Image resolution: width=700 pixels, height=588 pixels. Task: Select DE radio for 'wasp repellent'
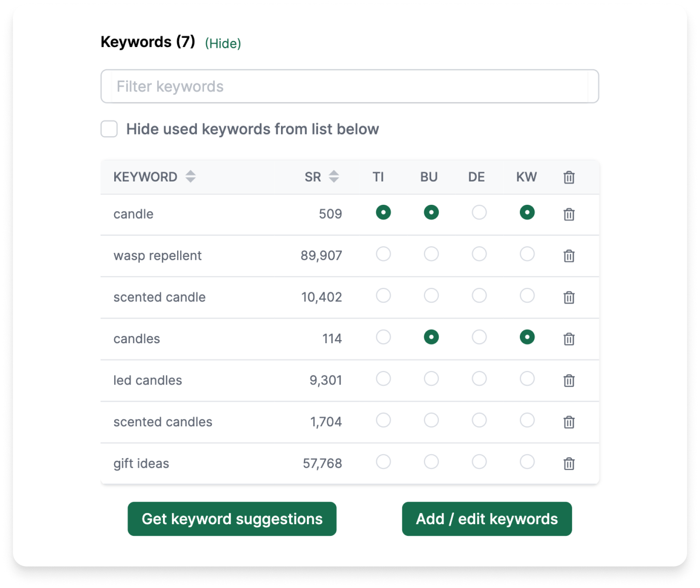click(479, 254)
